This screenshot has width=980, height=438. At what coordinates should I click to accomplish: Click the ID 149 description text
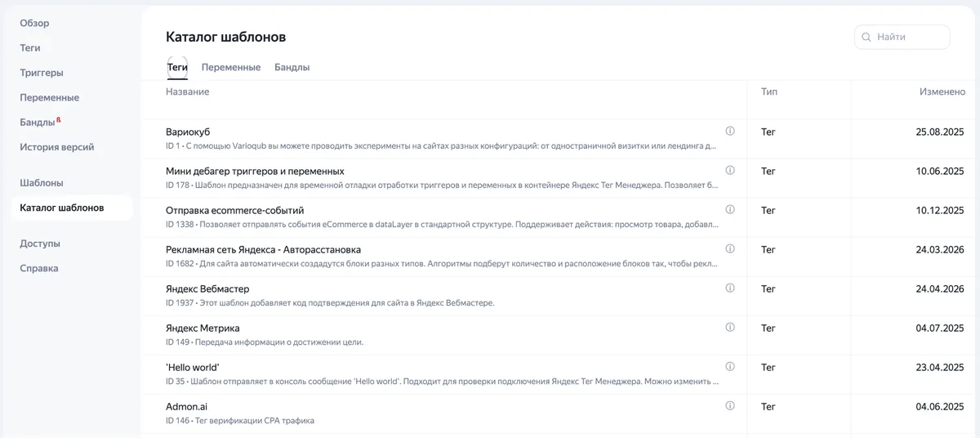coord(265,342)
